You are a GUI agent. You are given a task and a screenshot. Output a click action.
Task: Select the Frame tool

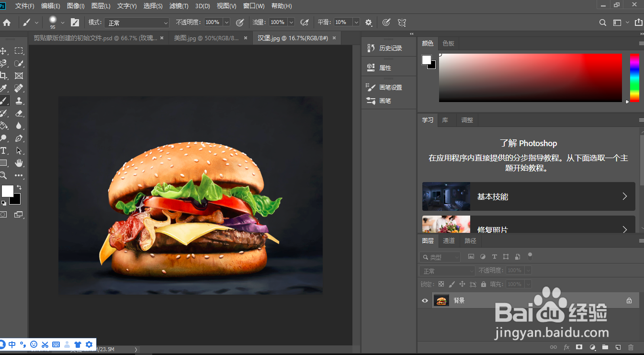click(19, 76)
